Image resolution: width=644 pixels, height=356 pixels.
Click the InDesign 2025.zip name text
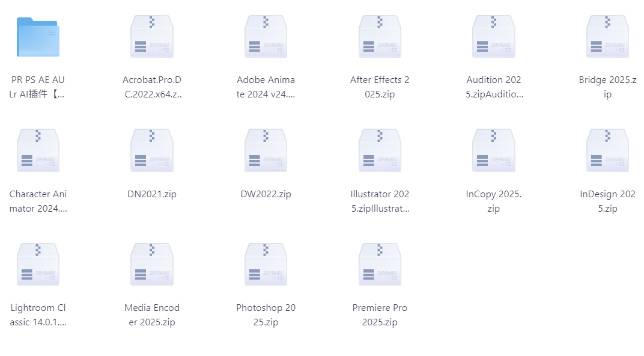[607, 201]
